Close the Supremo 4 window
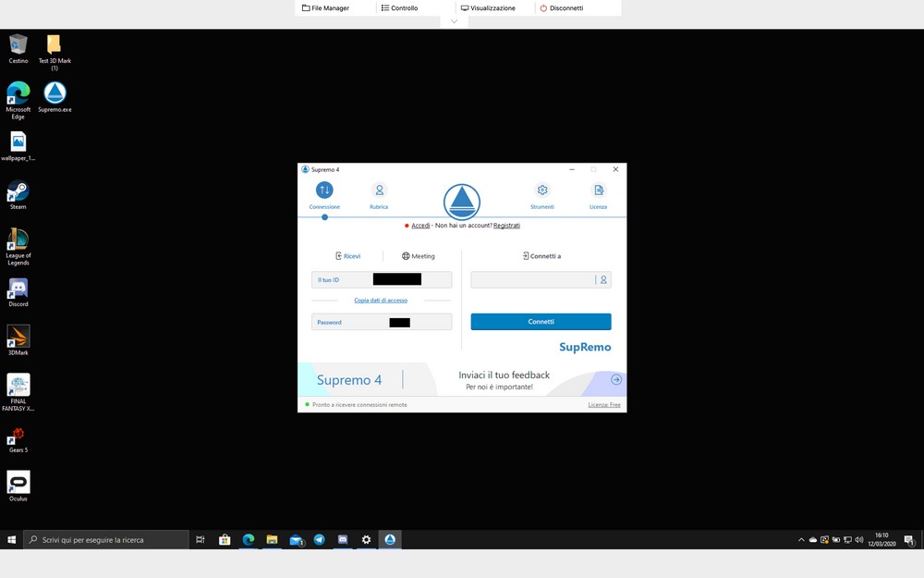This screenshot has height=578, width=924. 615,169
